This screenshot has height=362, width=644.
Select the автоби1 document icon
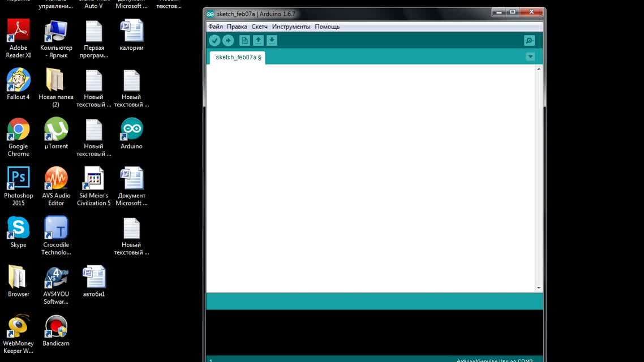click(93, 281)
